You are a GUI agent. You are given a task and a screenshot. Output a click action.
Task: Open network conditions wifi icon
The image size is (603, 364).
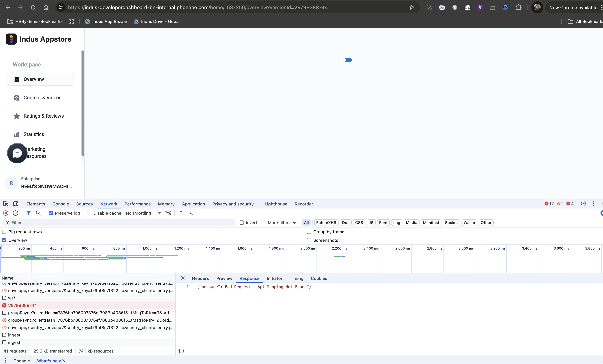pyautogui.click(x=168, y=213)
